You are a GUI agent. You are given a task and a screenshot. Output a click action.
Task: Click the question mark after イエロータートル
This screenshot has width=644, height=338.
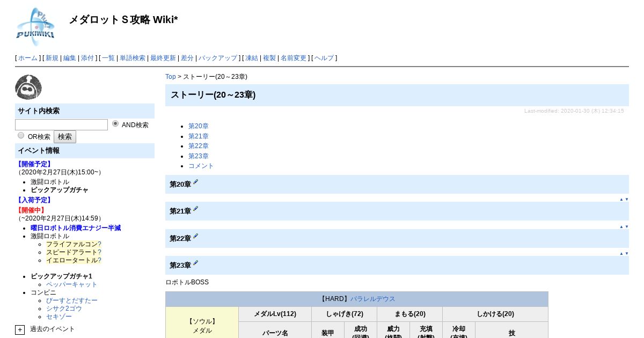coord(99,260)
